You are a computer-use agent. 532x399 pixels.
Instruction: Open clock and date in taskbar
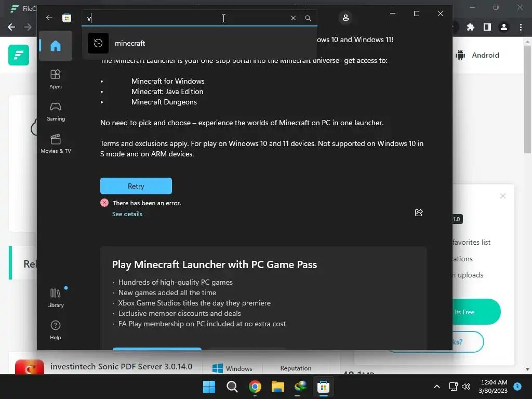[493, 387]
